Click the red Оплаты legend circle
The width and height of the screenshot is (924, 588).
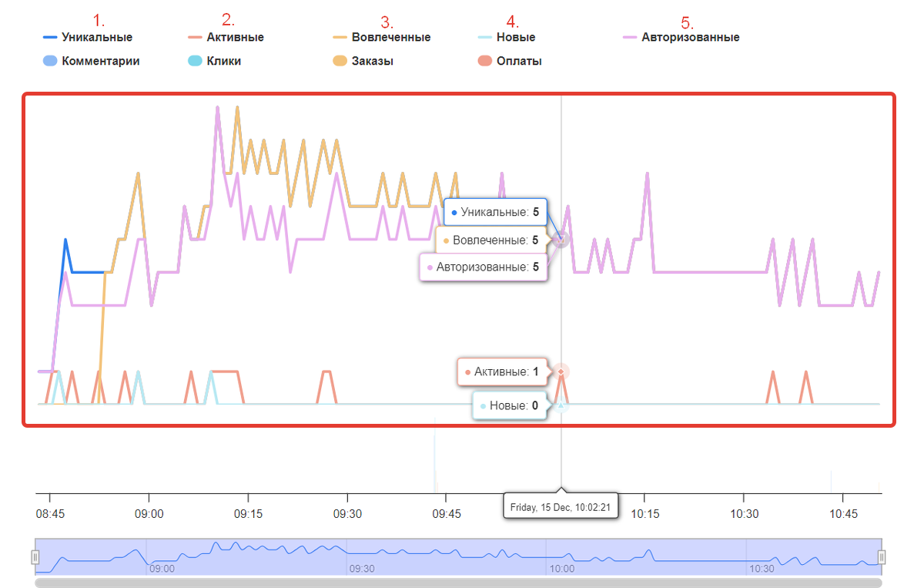click(x=484, y=61)
